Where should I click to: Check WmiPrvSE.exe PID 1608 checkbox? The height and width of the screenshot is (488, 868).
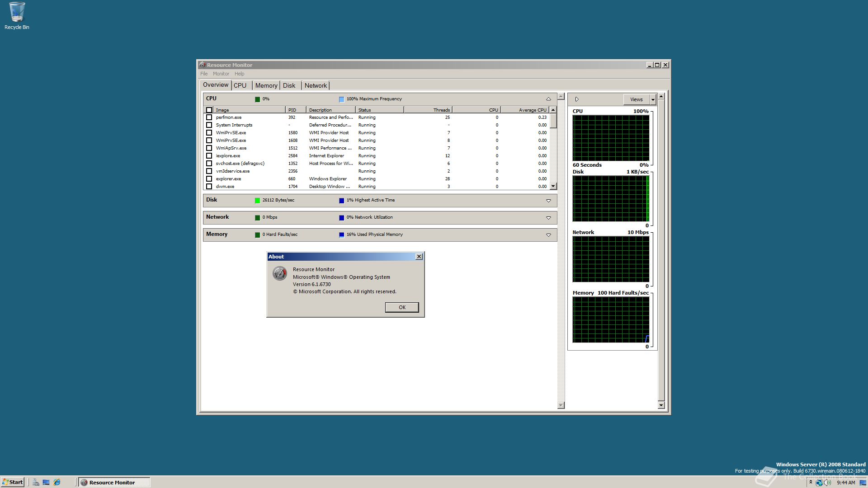(209, 141)
